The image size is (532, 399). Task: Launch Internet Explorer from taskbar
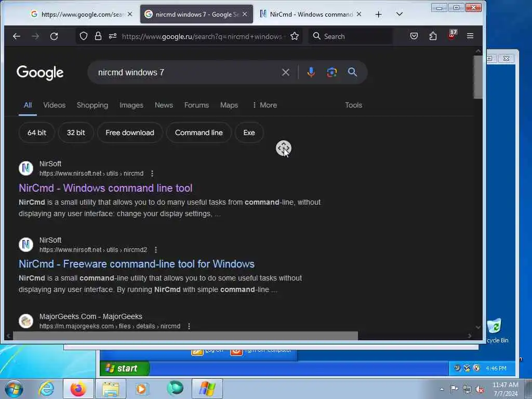pyautogui.click(x=46, y=389)
